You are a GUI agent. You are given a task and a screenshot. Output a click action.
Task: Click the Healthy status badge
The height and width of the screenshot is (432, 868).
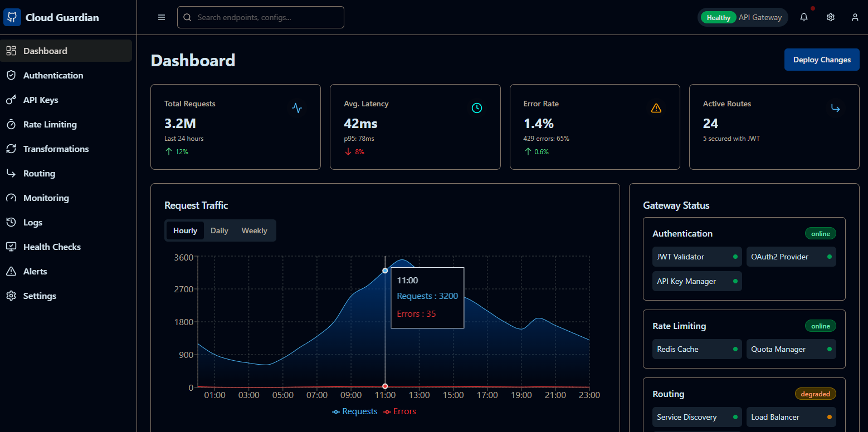(718, 17)
